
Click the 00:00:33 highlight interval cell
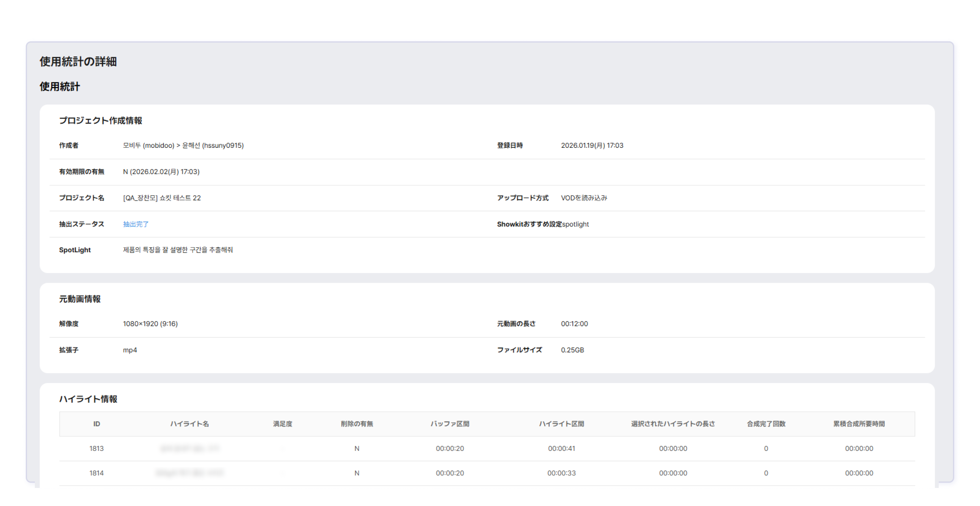(561, 473)
